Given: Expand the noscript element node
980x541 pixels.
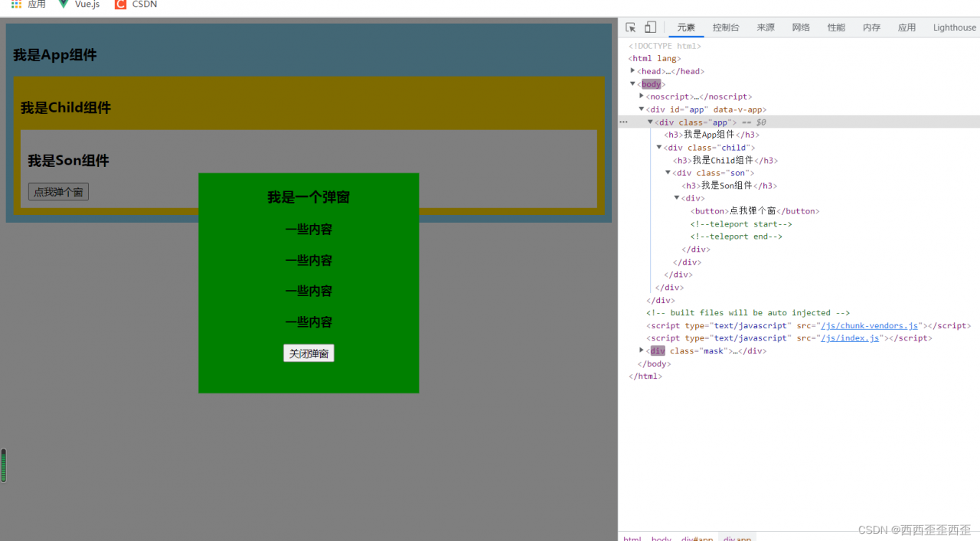Looking at the screenshot, I should pyautogui.click(x=642, y=96).
